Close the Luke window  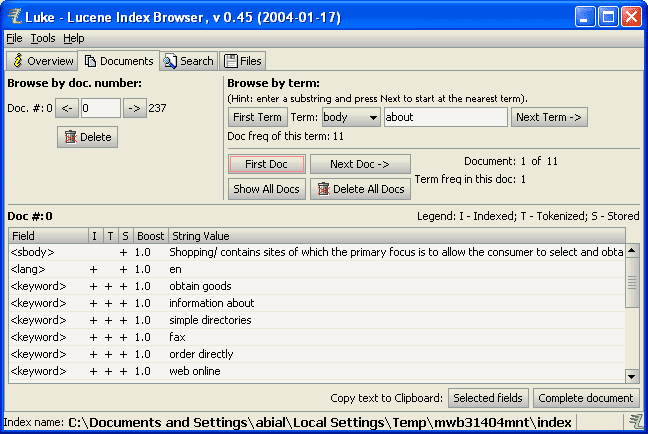pos(631,17)
